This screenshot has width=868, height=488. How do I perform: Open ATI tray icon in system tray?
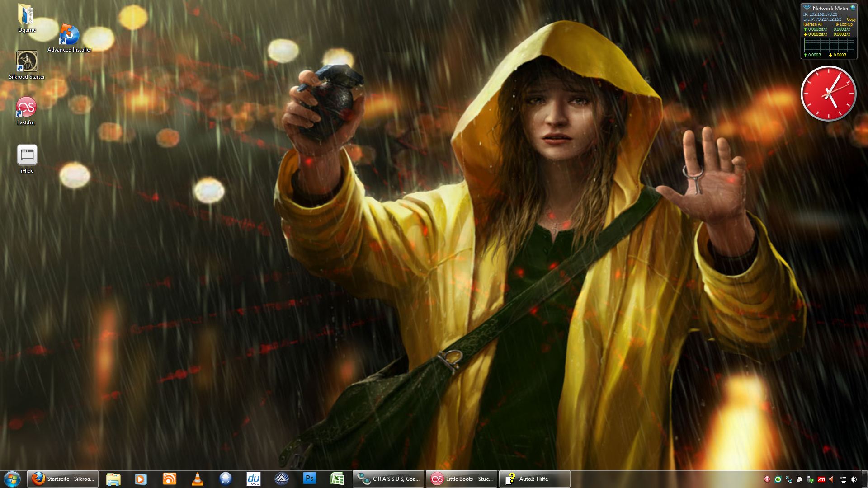821,479
